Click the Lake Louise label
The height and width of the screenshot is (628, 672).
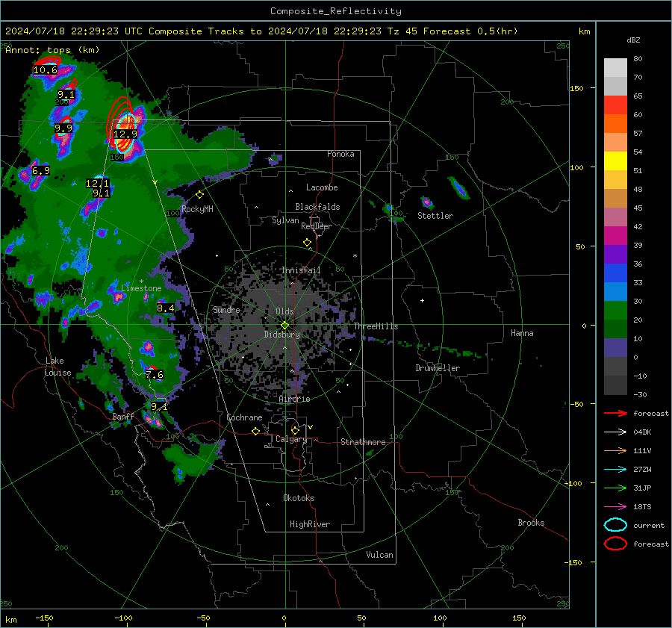tap(57, 367)
